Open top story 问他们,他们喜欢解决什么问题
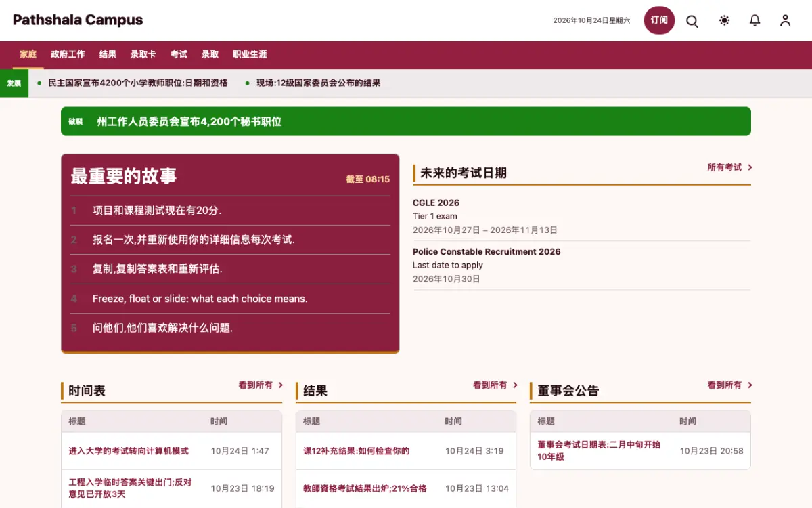This screenshot has height=508, width=812. tap(162, 328)
